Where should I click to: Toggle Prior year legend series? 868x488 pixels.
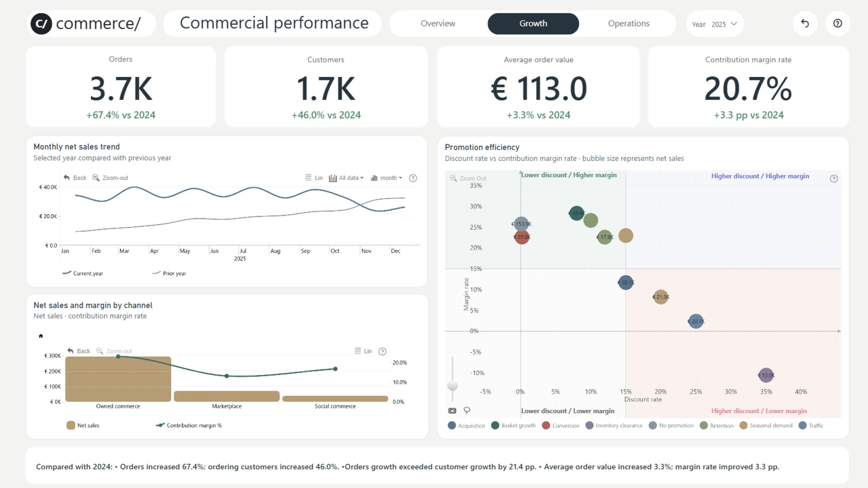pos(169,273)
